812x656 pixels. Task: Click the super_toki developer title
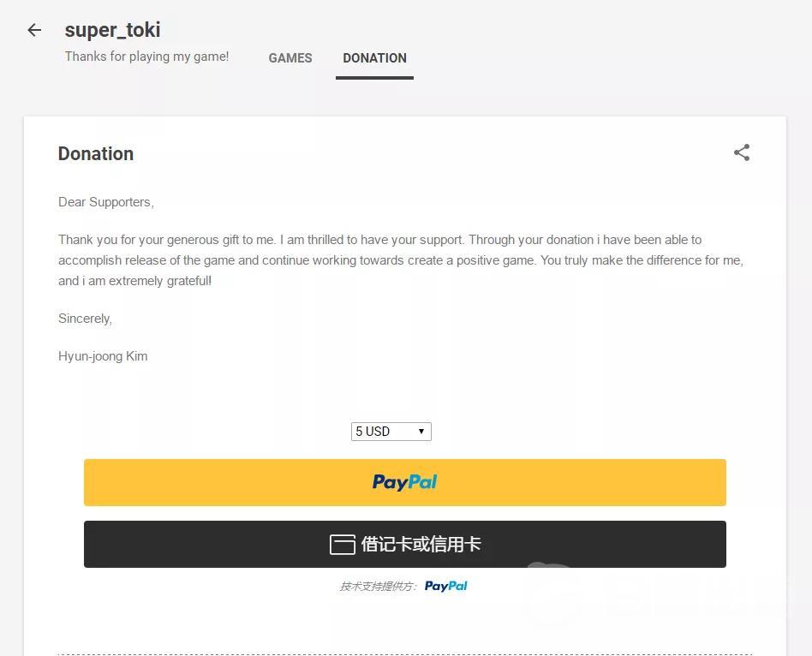click(112, 30)
